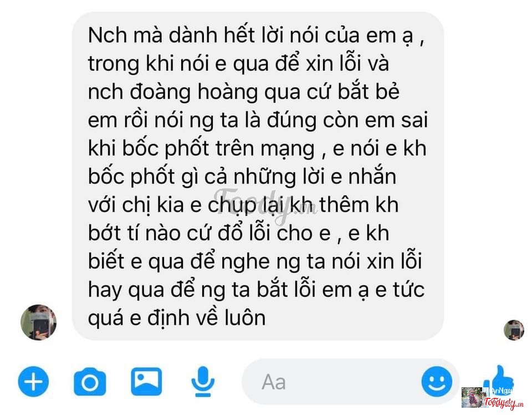Open the emoji smiley picker
532x415 pixels.
pos(437,381)
